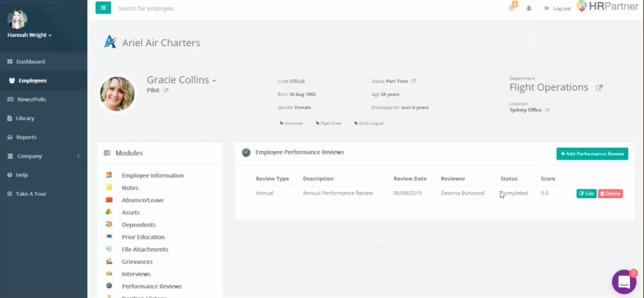
Task: Delete the Annual Performance Review entry
Action: click(610, 193)
